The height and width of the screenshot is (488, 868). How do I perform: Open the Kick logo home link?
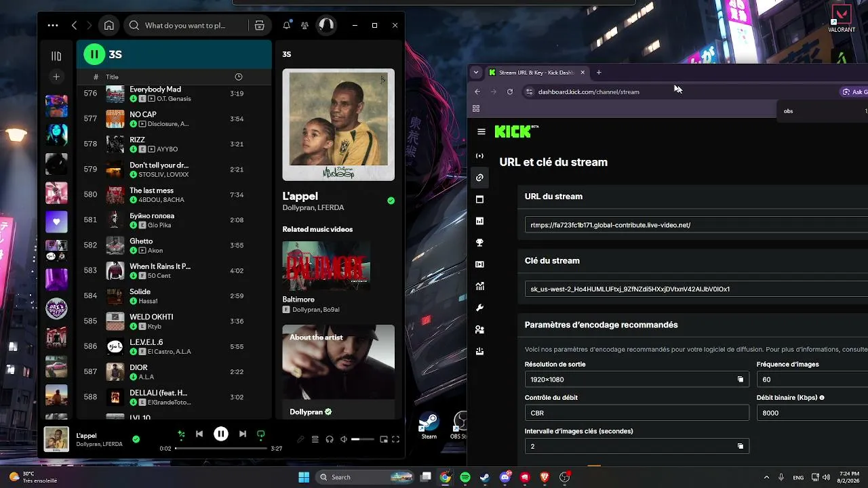click(x=517, y=131)
